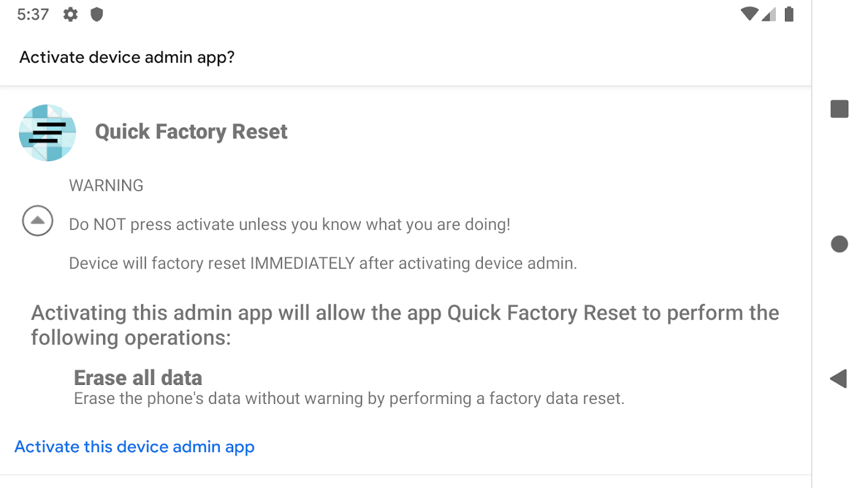The image size is (868, 488).
Task: Tap the battery indicator icon
Action: pyautogui.click(x=789, y=14)
